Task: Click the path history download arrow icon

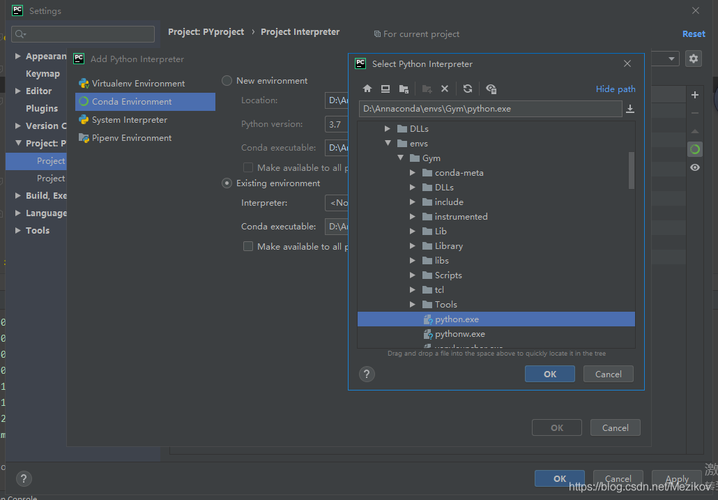Action: tap(630, 109)
